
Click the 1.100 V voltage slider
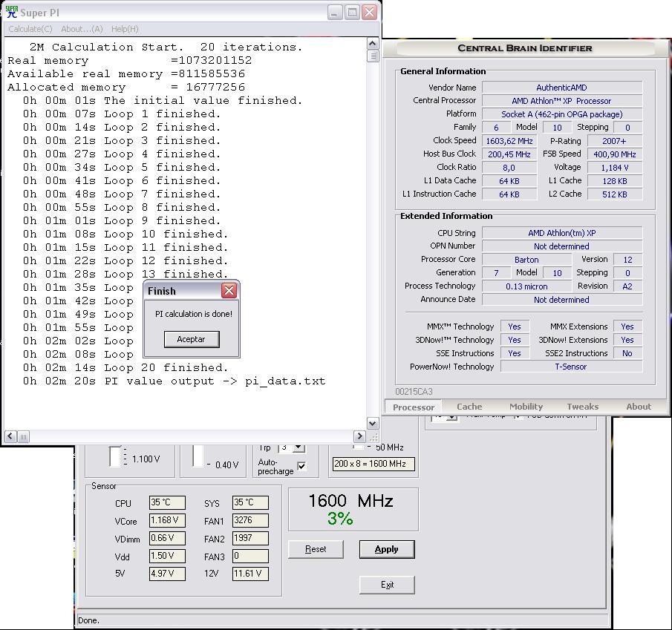click(114, 457)
